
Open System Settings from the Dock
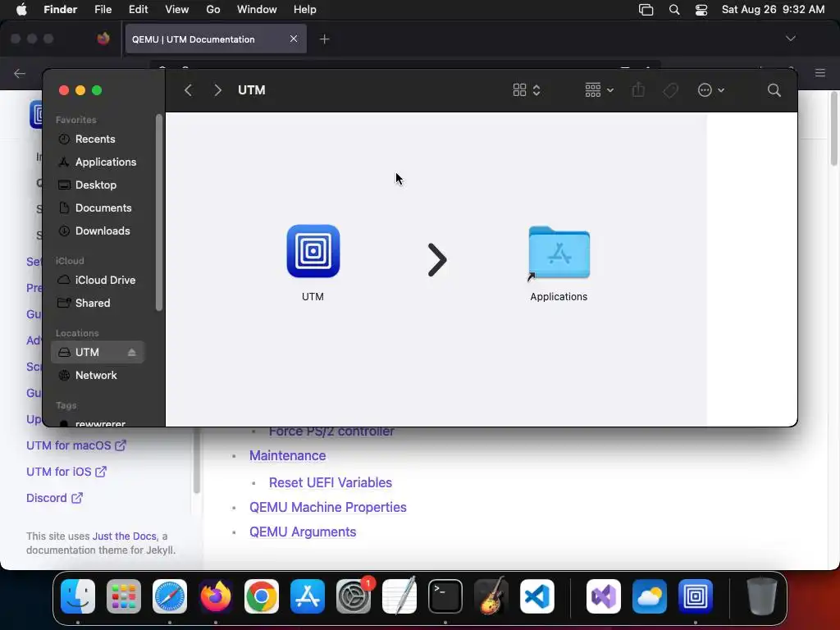coord(354,596)
